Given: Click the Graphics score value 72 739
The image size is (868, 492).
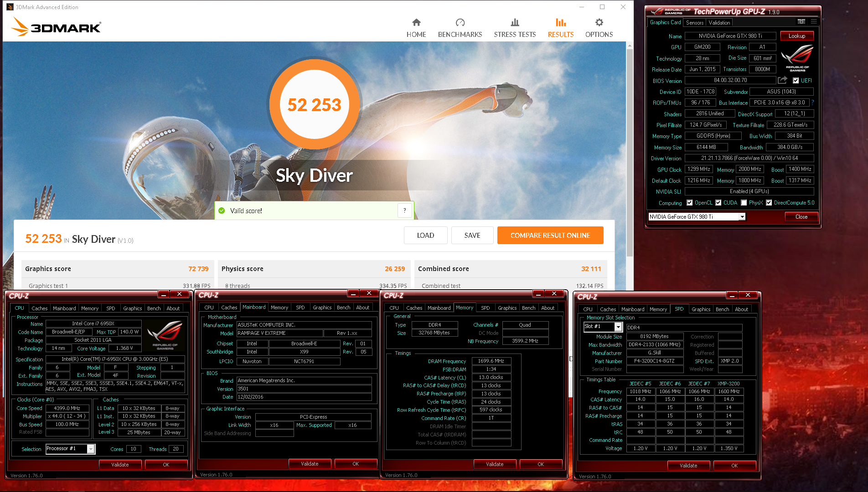Looking at the screenshot, I should (x=198, y=269).
